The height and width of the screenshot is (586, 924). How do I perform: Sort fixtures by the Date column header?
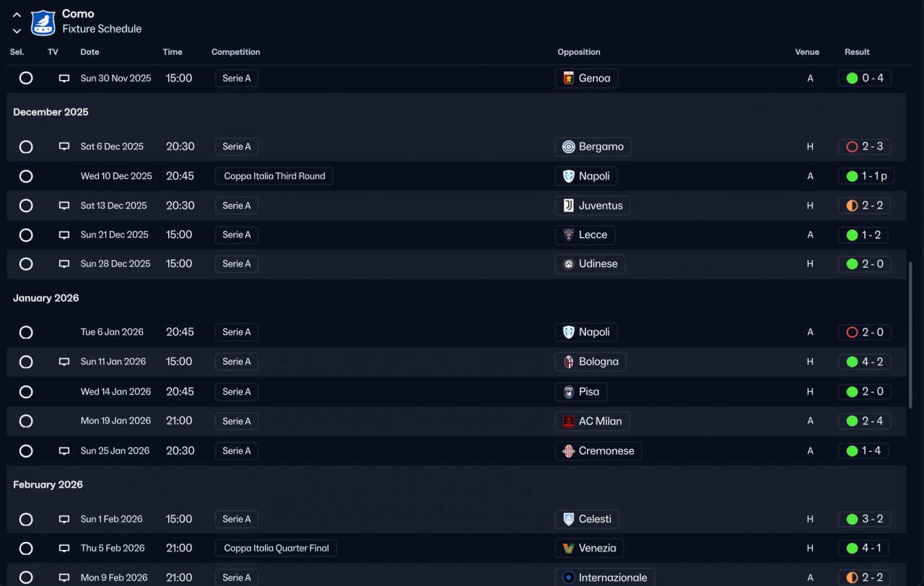[x=90, y=52]
